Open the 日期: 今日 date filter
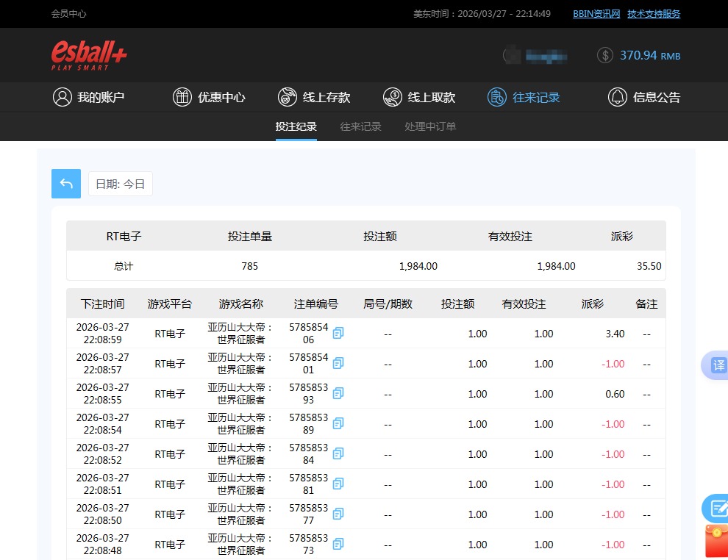 tap(120, 184)
